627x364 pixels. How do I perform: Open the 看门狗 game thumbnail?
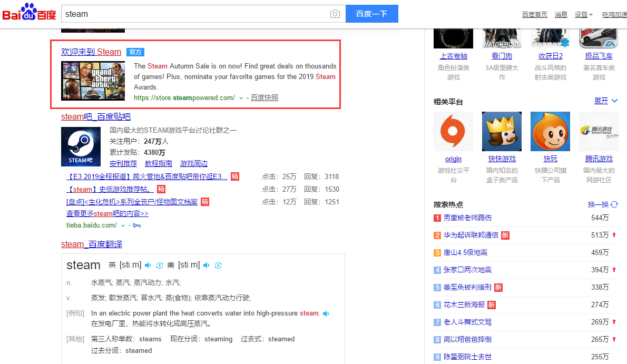(x=502, y=38)
